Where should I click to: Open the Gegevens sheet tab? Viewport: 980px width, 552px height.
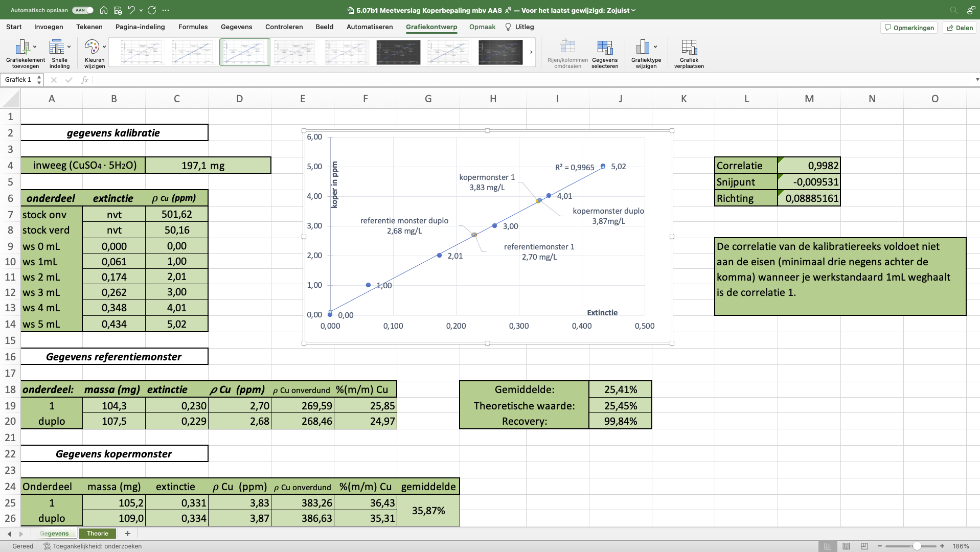click(x=55, y=533)
